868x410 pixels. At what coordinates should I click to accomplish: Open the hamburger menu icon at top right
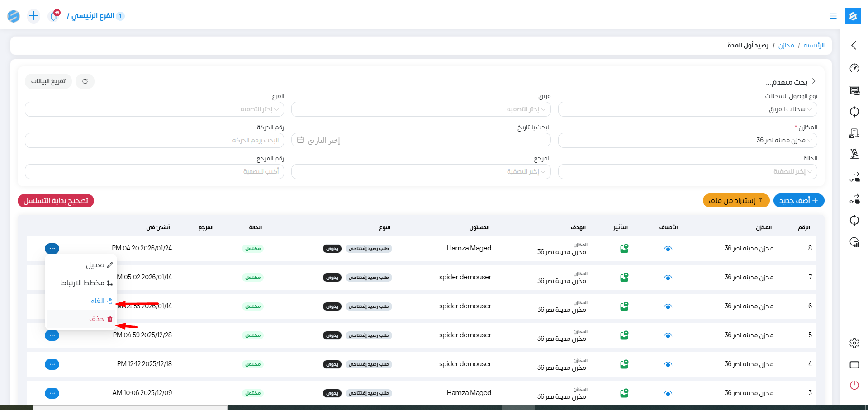click(833, 16)
